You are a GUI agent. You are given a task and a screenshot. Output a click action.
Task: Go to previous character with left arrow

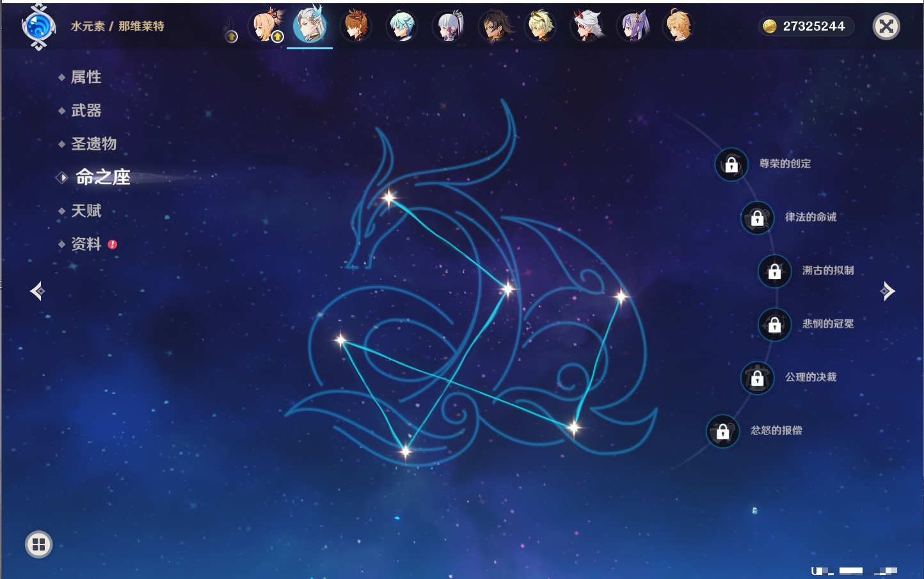coord(38,291)
